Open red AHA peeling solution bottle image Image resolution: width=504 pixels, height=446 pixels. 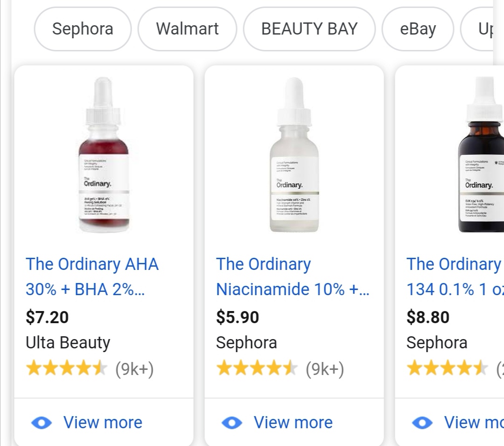[x=104, y=156]
